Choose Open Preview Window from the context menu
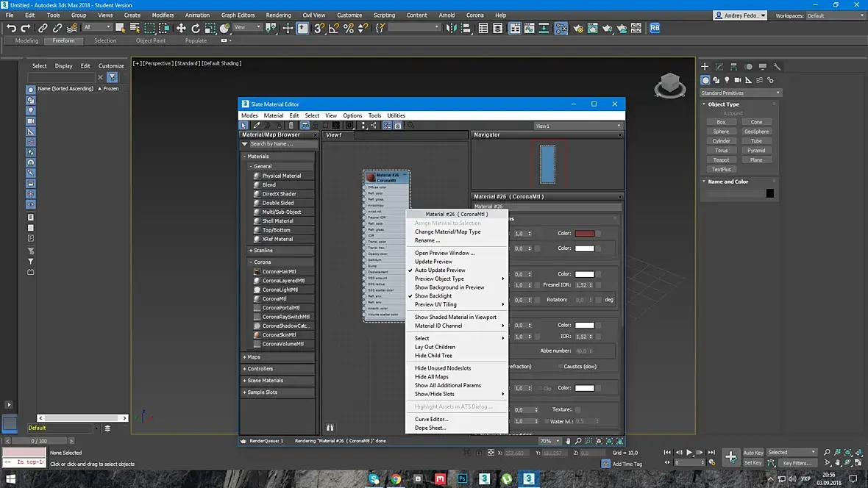 444,253
